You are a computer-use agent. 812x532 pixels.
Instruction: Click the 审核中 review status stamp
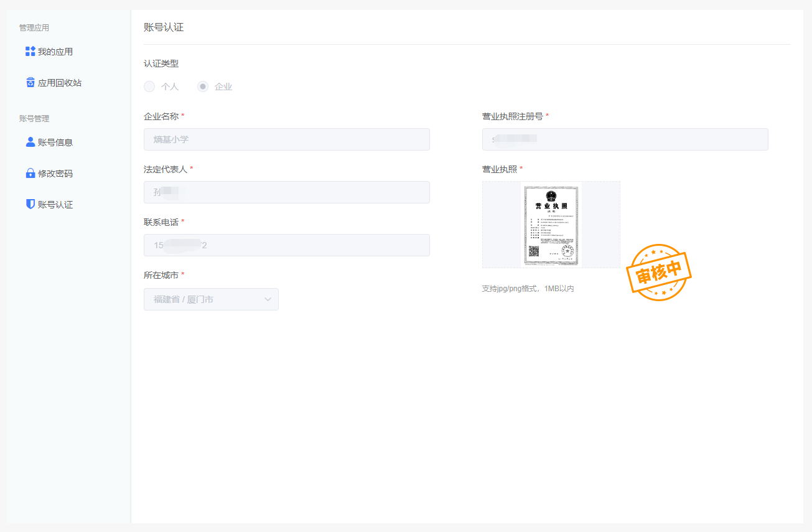coord(659,272)
